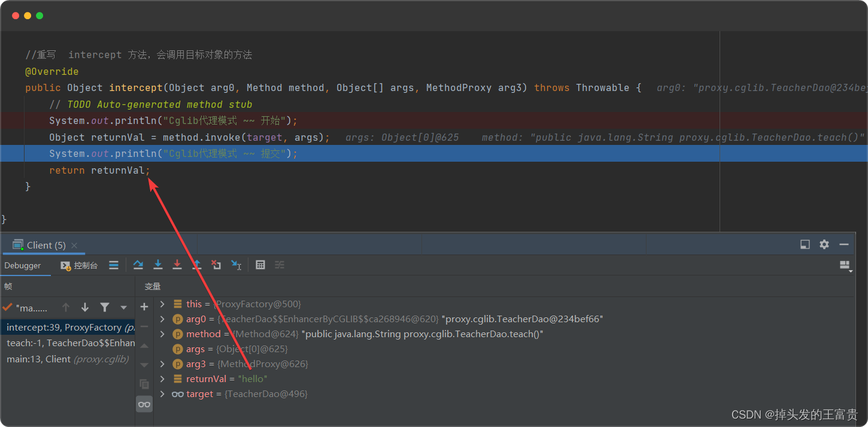Screen dimensions: 868x427
Task: Click the Drop Frame icon
Action: pyautogui.click(x=216, y=265)
